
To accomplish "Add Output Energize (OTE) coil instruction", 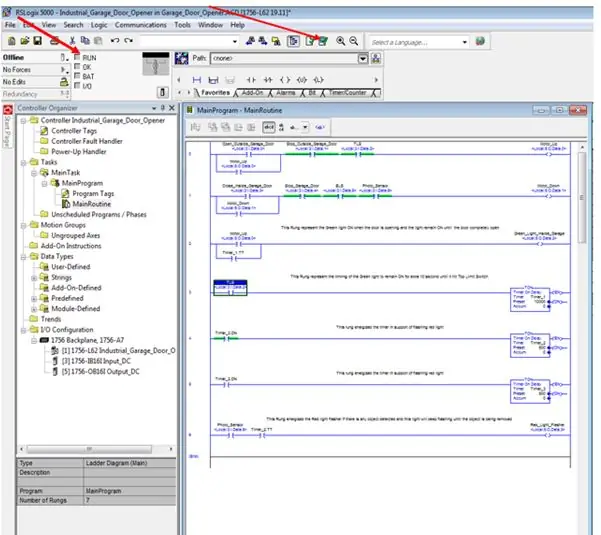I will pyautogui.click(x=285, y=80).
